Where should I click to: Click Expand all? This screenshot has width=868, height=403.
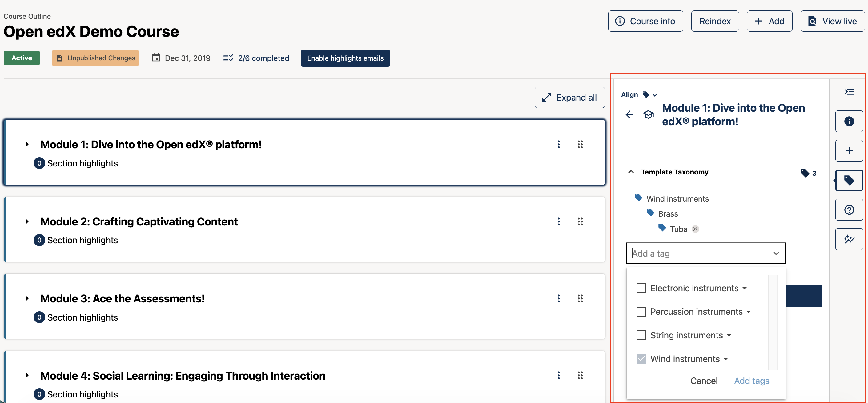(x=569, y=97)
